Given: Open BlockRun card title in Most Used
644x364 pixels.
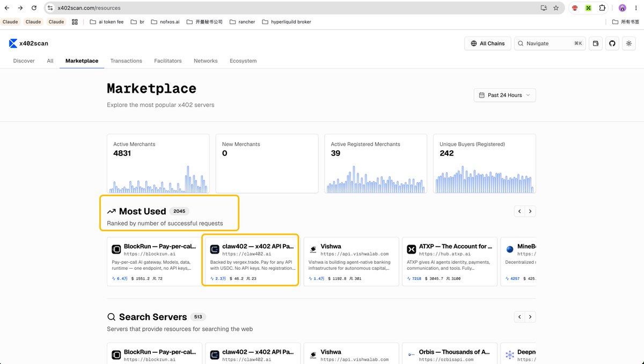Looking at the screenshot, I should 160,247.
